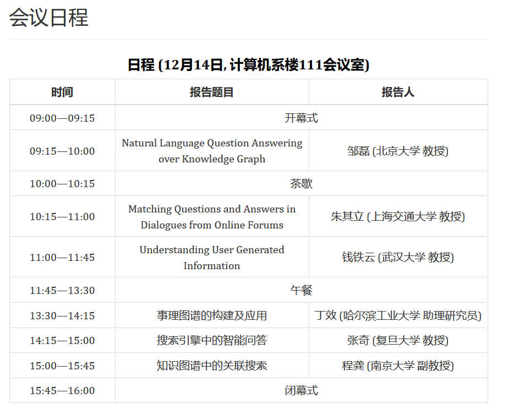Select speaker 邹磊 (北京大学 教授)
The height and width of the screenshot is (420, 508).
click(x=398, y=151)
